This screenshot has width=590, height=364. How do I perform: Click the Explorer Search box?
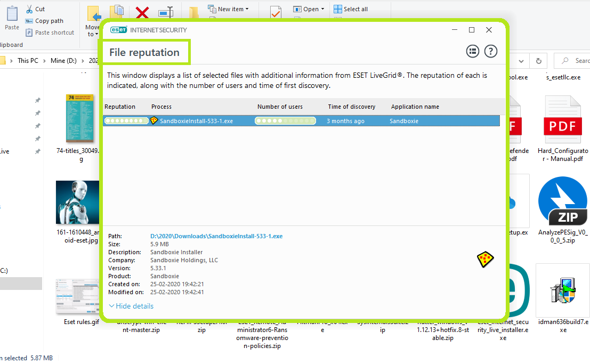pos(572,61)
